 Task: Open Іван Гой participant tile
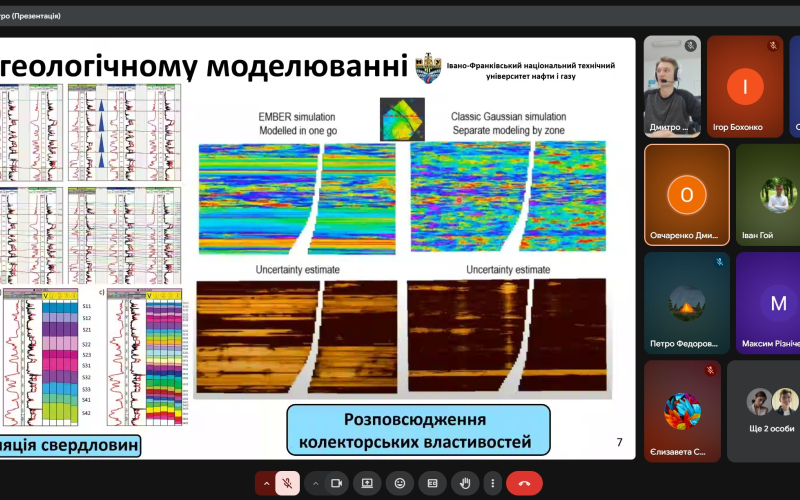[x=770, y=194]
